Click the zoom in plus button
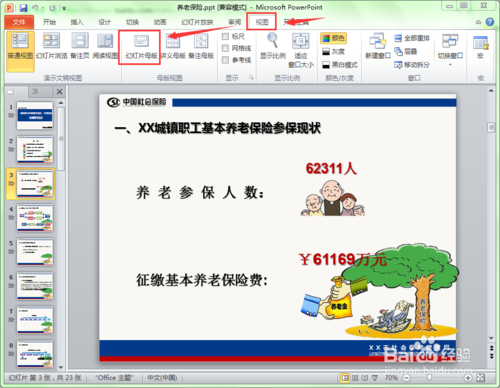The height and width of the screenshot is (388, 500). pyautogui.click(x=468, y=378)
